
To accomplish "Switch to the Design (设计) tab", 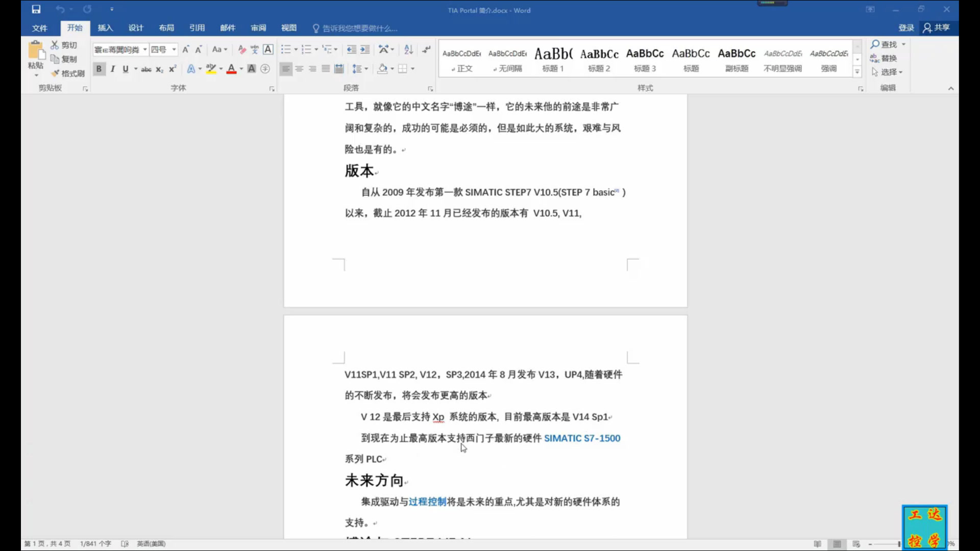I will pos(136,28).
